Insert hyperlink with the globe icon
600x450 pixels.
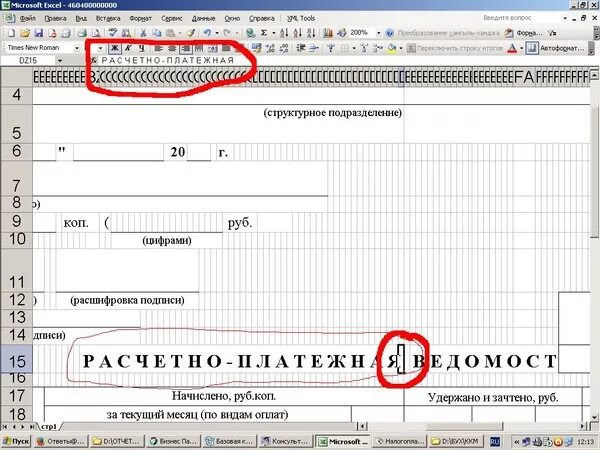click(x=251, y=33)
